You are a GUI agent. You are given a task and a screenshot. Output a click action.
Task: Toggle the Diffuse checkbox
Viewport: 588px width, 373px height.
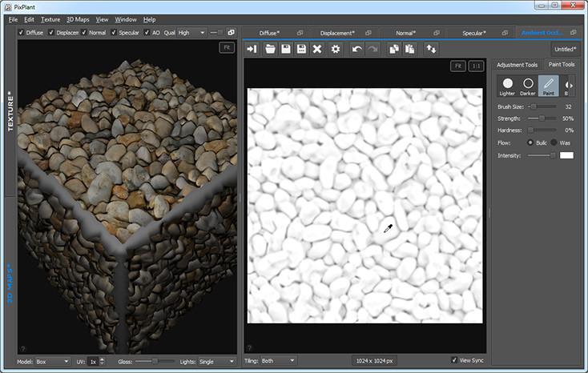pyautogui.click(x=22, y=33)
